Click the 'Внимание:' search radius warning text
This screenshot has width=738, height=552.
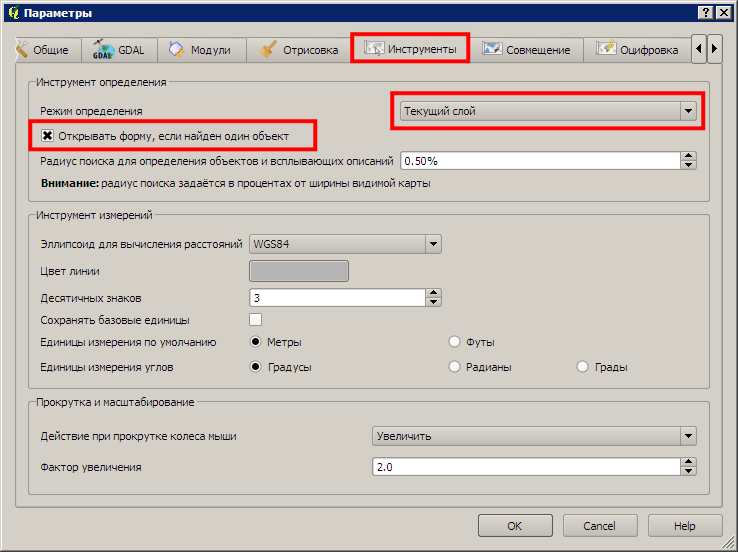pyautogui.click(x=236, y=183)
